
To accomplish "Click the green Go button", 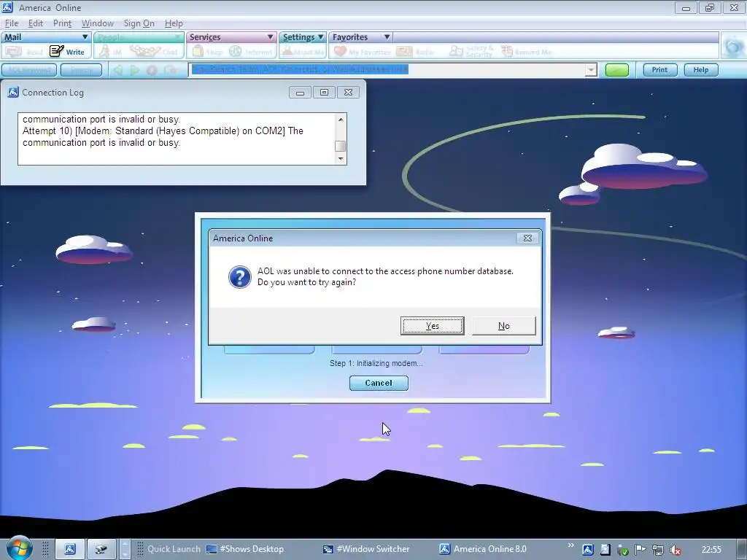I will 617,70.
